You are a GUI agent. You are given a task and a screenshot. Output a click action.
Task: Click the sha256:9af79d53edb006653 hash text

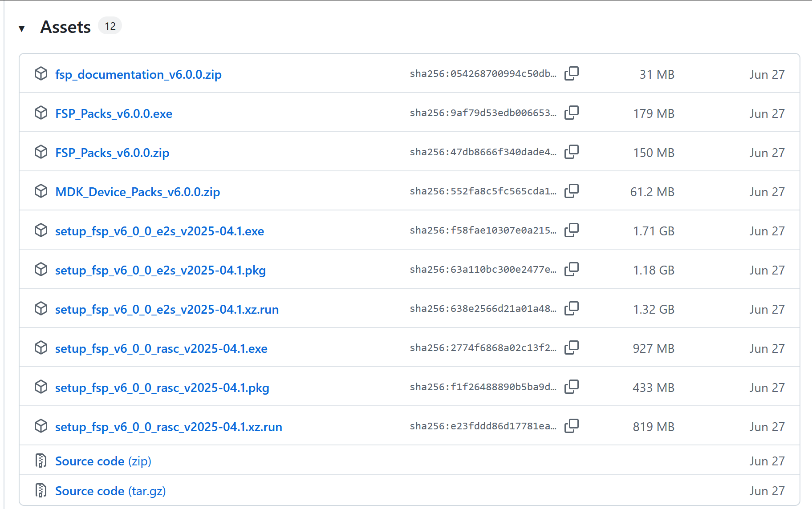tap(483, 113)
